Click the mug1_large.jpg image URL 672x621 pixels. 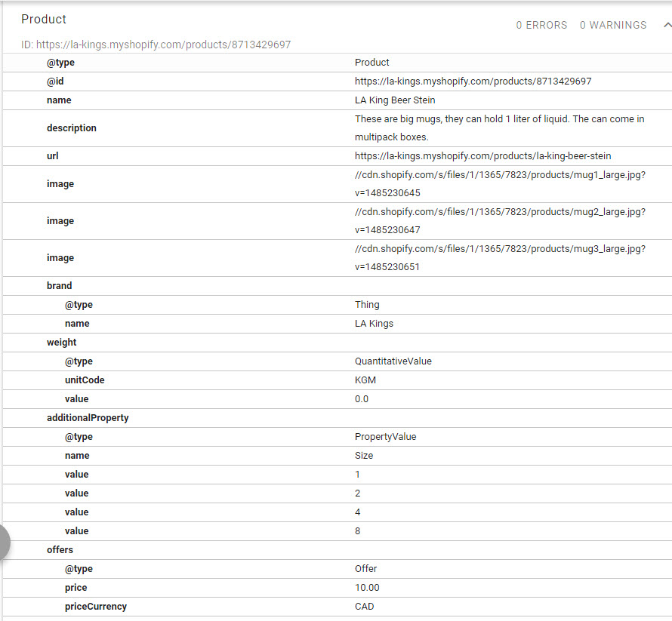point(500,183)
